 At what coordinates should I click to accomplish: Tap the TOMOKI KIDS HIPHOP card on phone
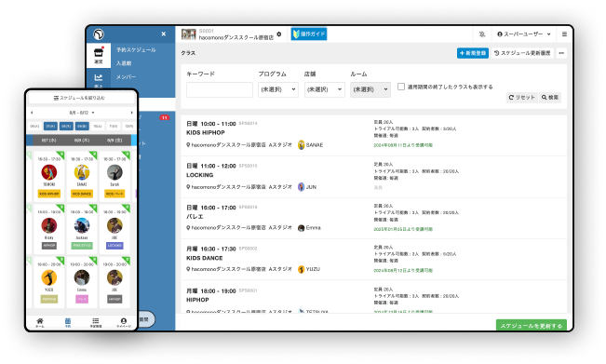pos(49,176)
